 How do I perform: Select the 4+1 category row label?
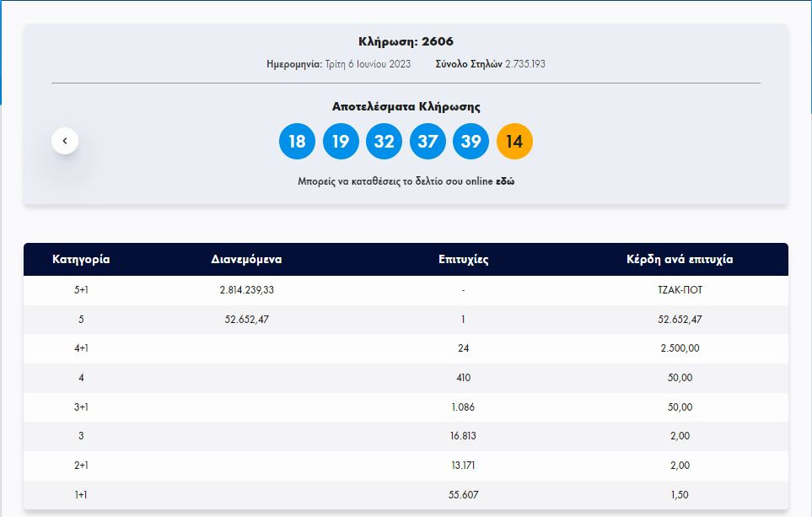(x=81, y=348)
